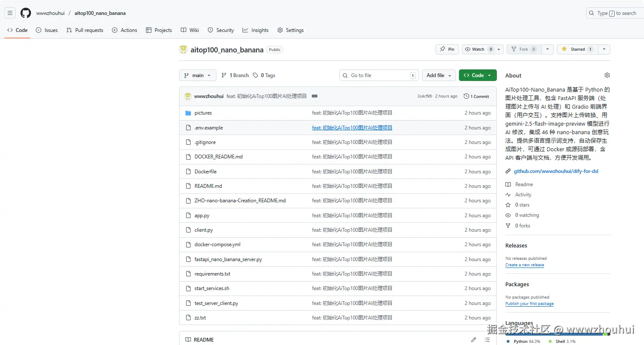Open the repository Settings tab
The image size is (644, 345).
point(291,30)
